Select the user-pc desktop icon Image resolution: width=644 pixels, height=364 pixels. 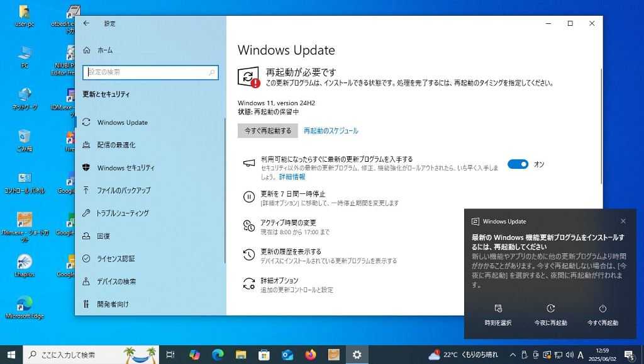[x=25, y=17]
